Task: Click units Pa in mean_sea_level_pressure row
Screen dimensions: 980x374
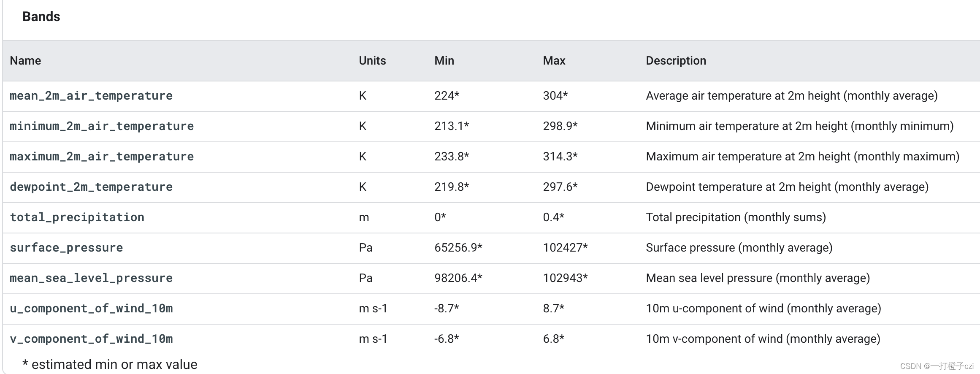Action: tap(365, 278)
